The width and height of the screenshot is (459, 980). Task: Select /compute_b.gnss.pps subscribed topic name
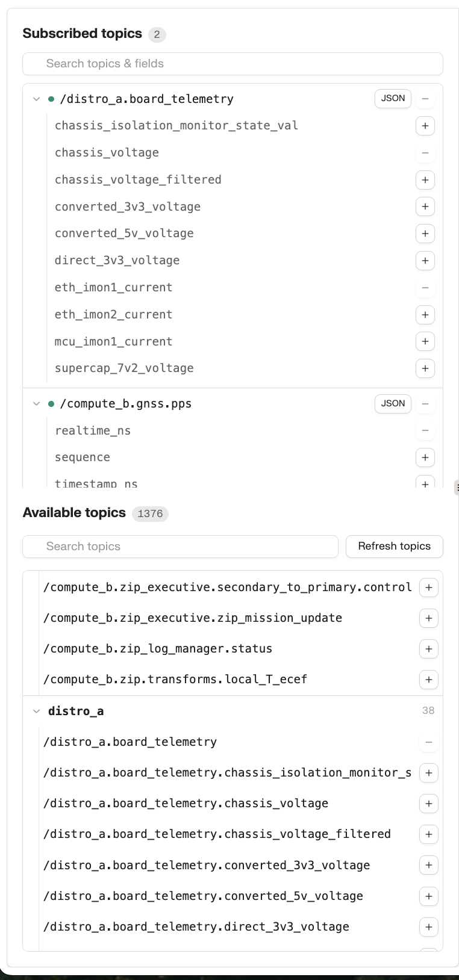125,403
